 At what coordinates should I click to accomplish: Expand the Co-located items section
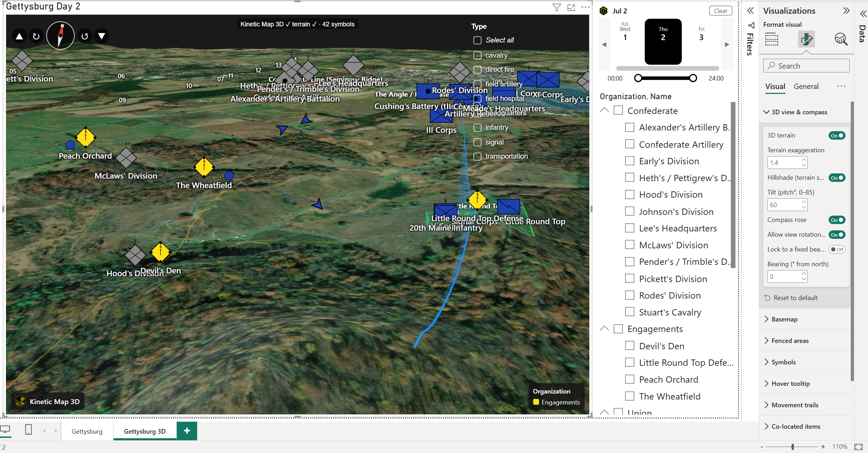pos(767,427)
